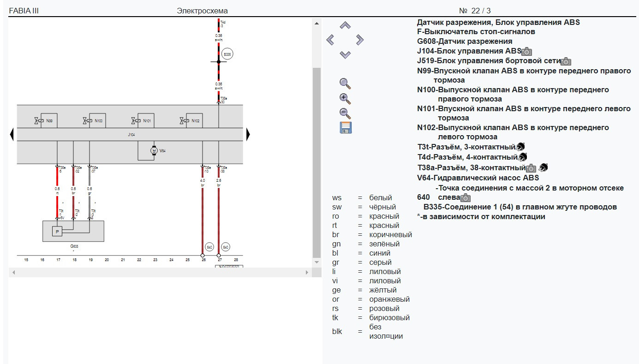Image resolution: width=639 pixels, height=364 pixels.
Task: Pan the diagram down with the down chevron
Action: pyautogui.click(x=345, y=54)
